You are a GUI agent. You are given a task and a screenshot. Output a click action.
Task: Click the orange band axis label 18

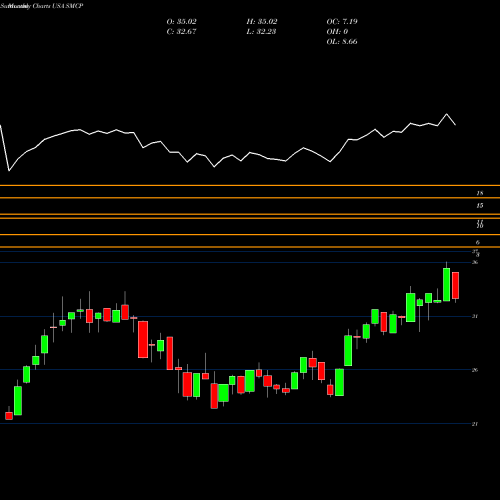[x=480, y=193]
